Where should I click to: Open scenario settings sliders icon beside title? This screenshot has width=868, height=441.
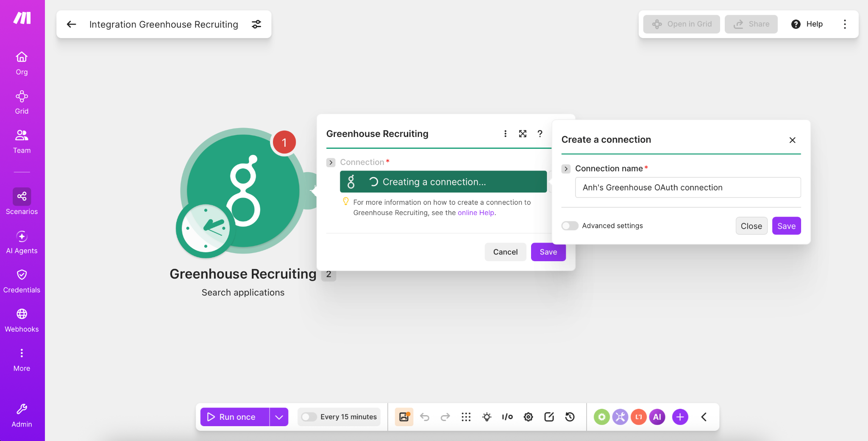[256, 24]
